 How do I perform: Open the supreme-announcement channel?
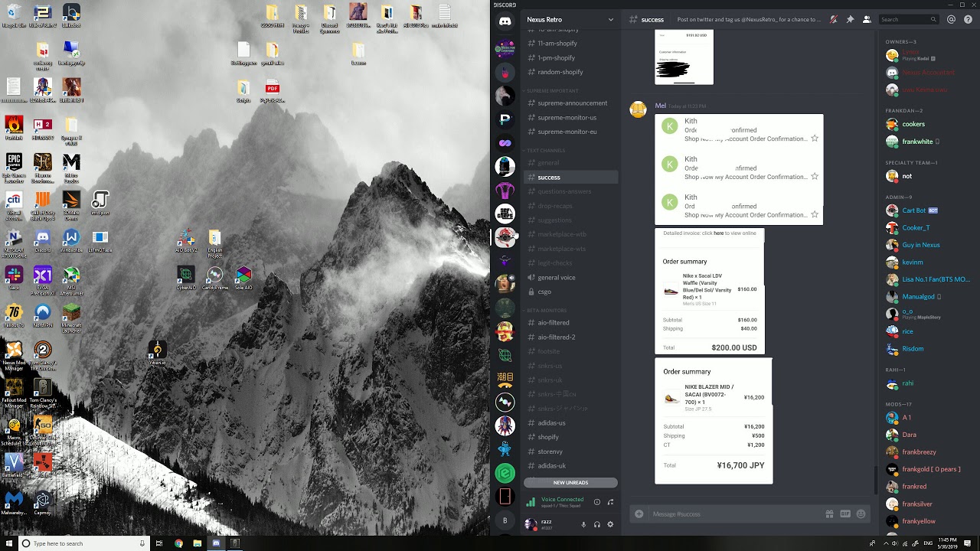570,103
